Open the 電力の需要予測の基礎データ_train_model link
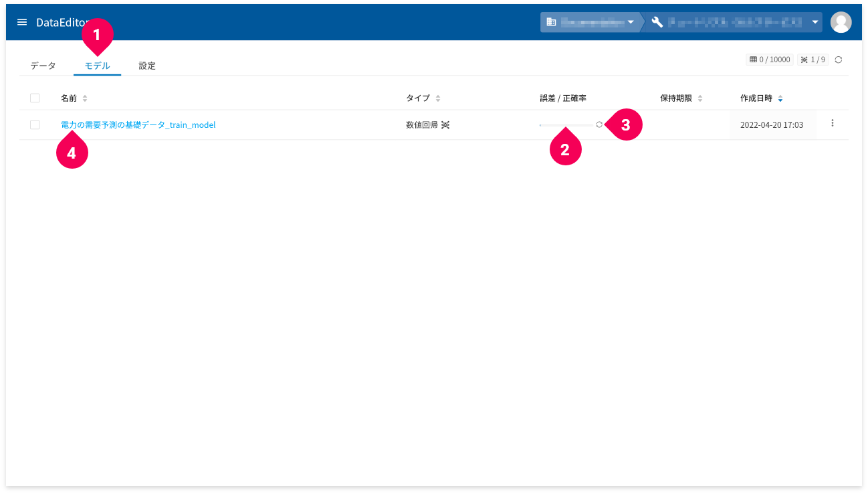The image size is (868, 494). tap(138, 125)
